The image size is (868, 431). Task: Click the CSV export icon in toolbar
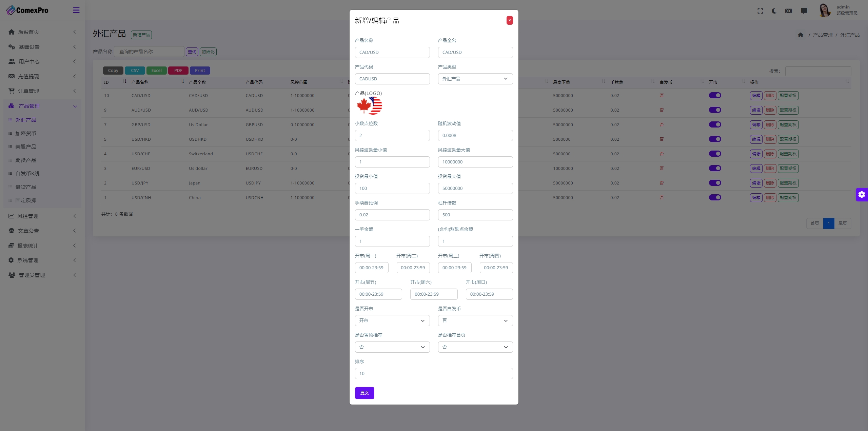[x=135, y=70]
